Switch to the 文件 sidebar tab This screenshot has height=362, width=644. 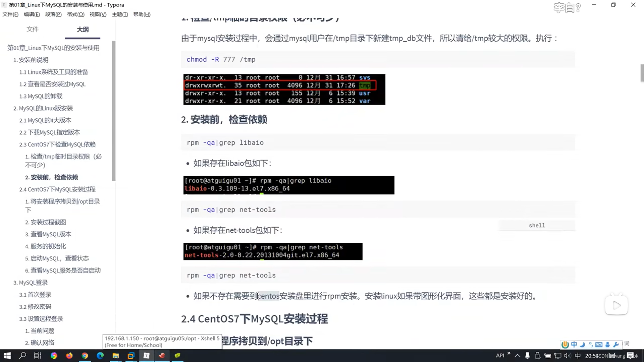click(33, 29)
